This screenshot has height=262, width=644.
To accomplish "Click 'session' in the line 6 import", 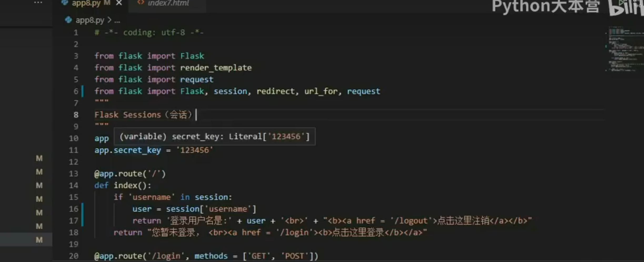I will (x=230, y=91).
